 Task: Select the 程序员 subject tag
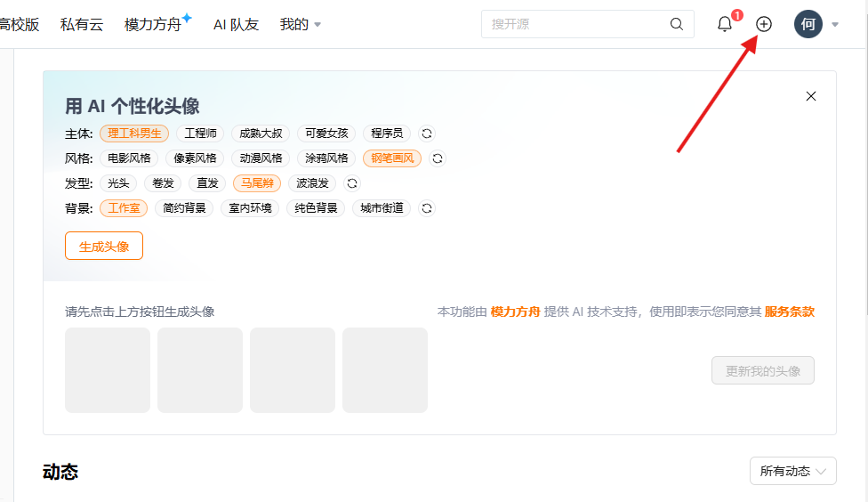click(387, 134)
